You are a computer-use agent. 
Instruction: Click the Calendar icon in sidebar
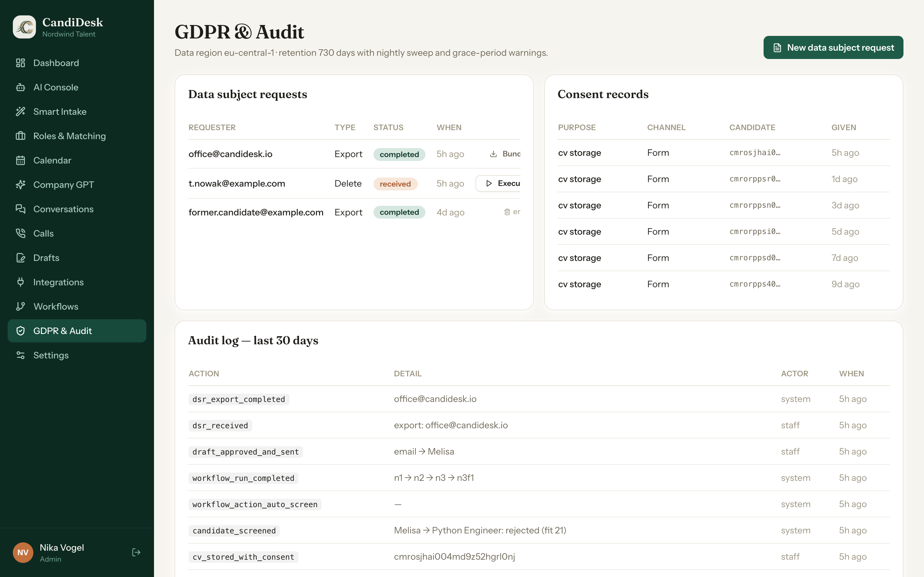[21, 160]
